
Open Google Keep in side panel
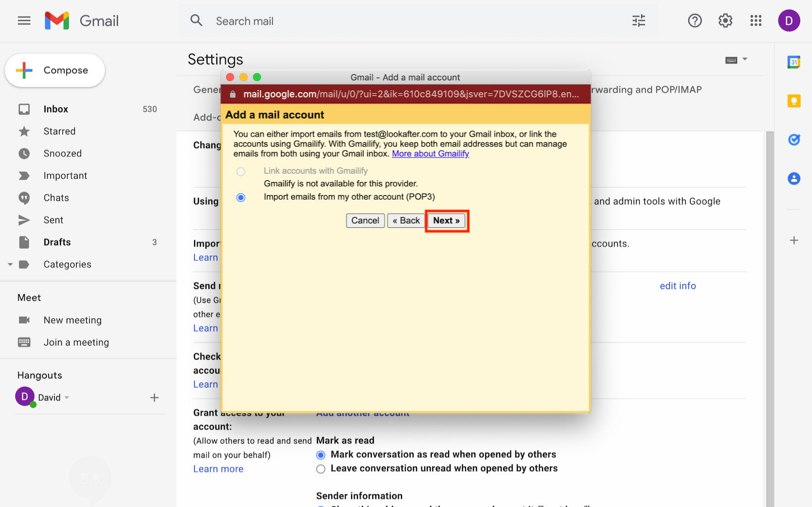click(x=794, y=101)
